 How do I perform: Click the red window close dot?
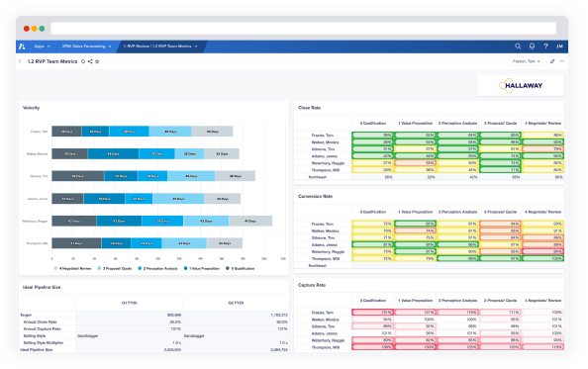[27, 29]
